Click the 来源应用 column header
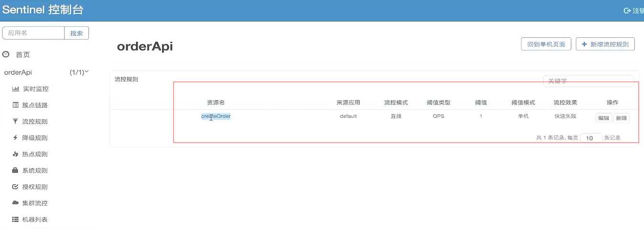 point(348,102)
